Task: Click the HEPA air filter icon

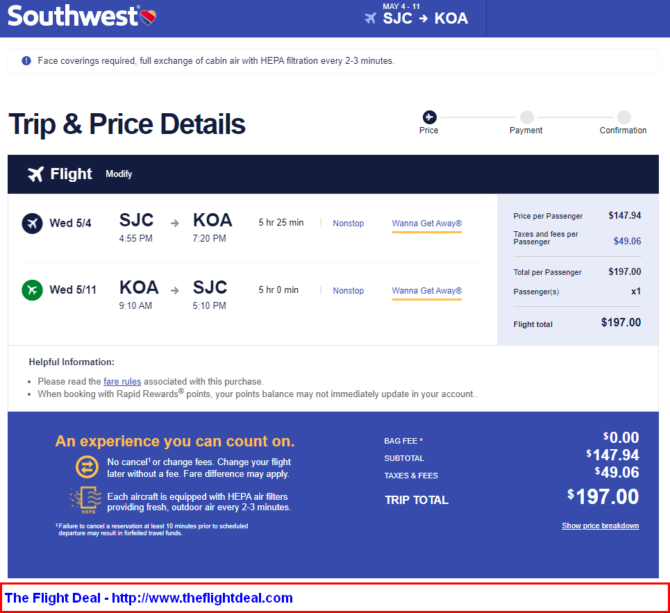Action: coord(86,499)
